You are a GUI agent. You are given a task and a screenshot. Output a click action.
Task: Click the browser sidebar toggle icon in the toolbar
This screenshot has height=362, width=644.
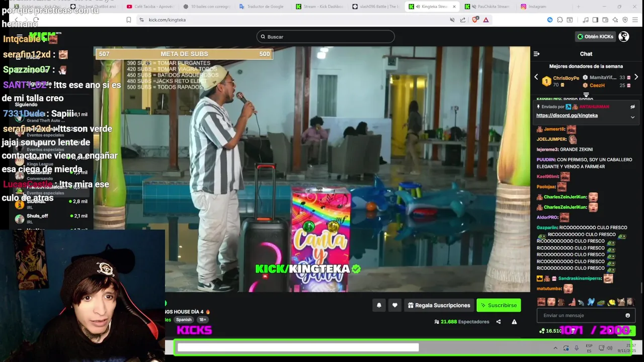click(x=595, y=20)
